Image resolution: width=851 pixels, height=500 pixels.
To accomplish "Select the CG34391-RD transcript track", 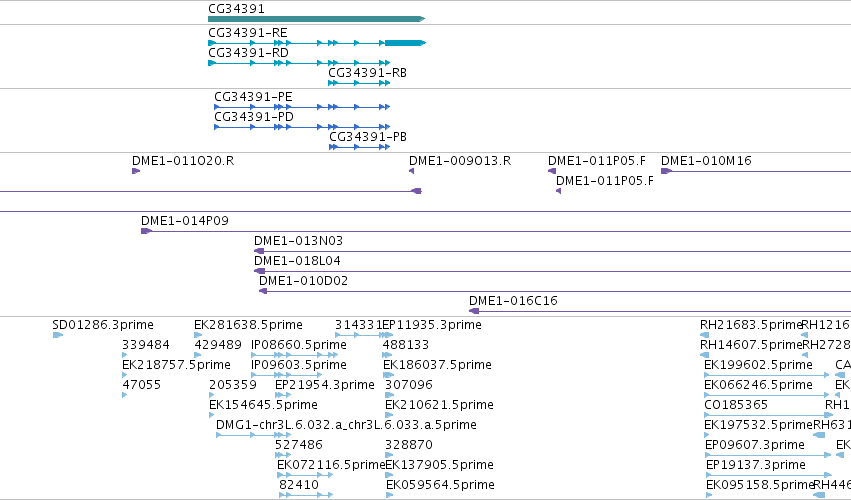I will click(x=299, y=63).
